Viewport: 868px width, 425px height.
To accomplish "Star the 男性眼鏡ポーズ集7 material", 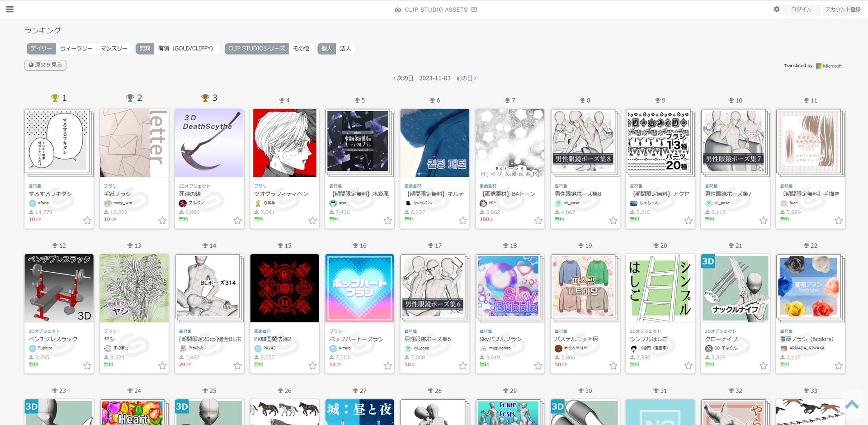I will pos(764,221).
